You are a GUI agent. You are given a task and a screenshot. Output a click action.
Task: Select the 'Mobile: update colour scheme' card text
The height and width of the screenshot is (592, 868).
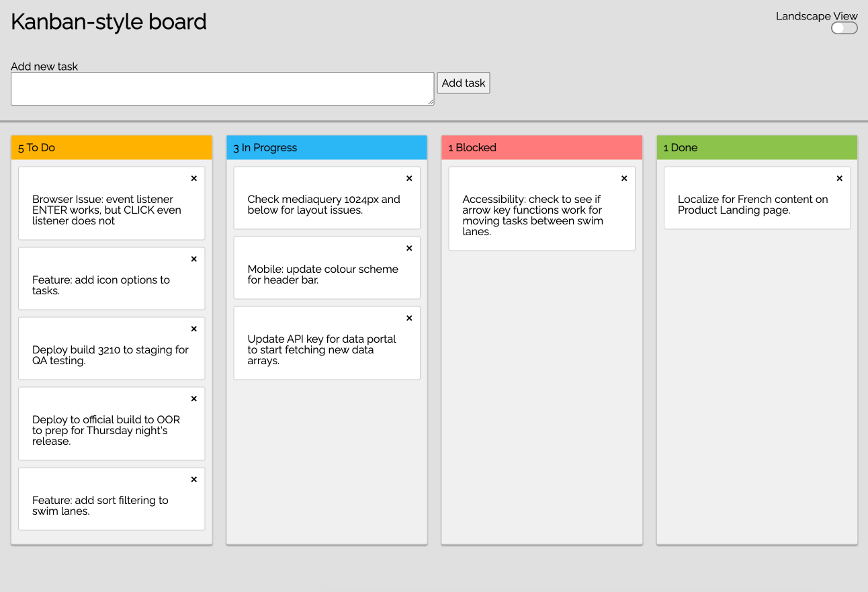(322, 274)
